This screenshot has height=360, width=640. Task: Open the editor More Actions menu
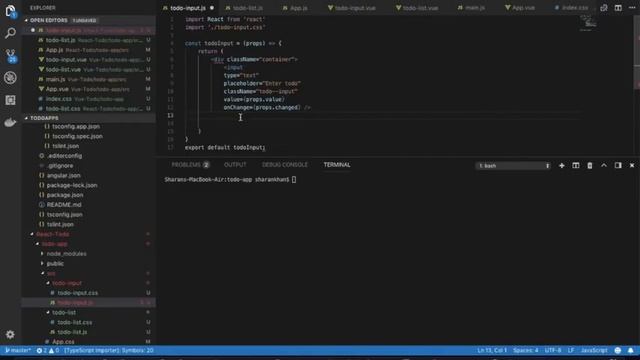click(632, 8)
